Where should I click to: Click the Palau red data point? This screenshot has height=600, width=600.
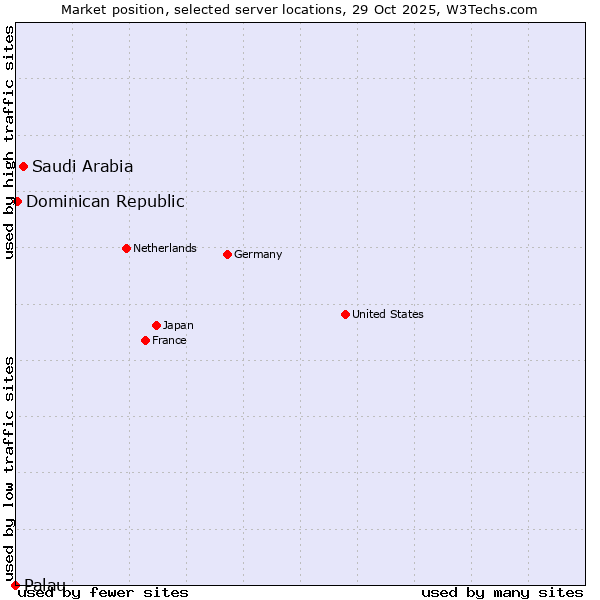(15, 585)
